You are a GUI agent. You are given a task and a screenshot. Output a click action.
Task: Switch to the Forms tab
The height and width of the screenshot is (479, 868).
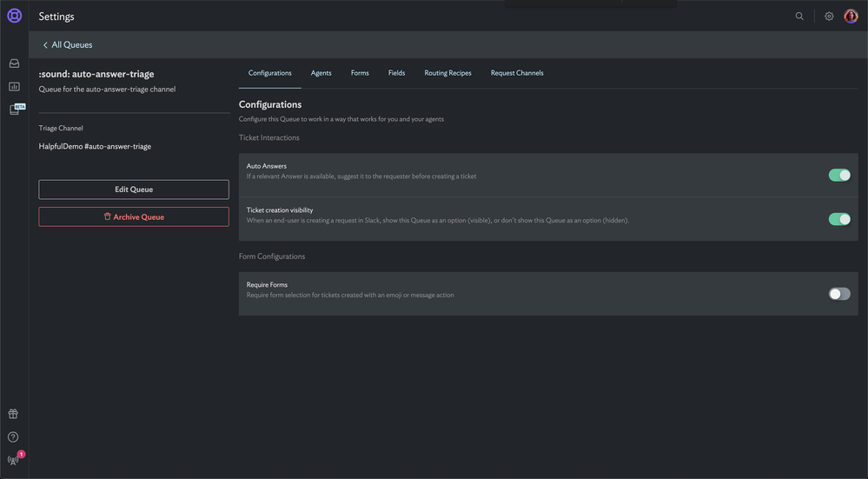tap(360, 73)
